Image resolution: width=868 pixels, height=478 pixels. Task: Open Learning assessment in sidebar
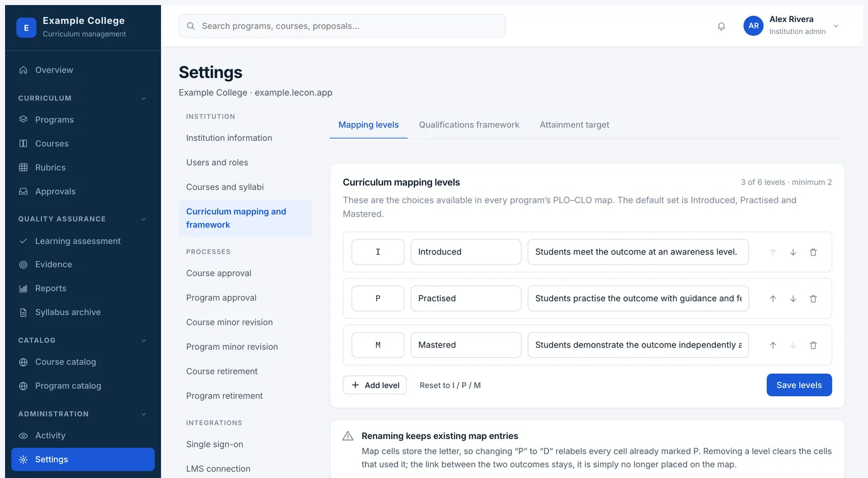[83, 241]
